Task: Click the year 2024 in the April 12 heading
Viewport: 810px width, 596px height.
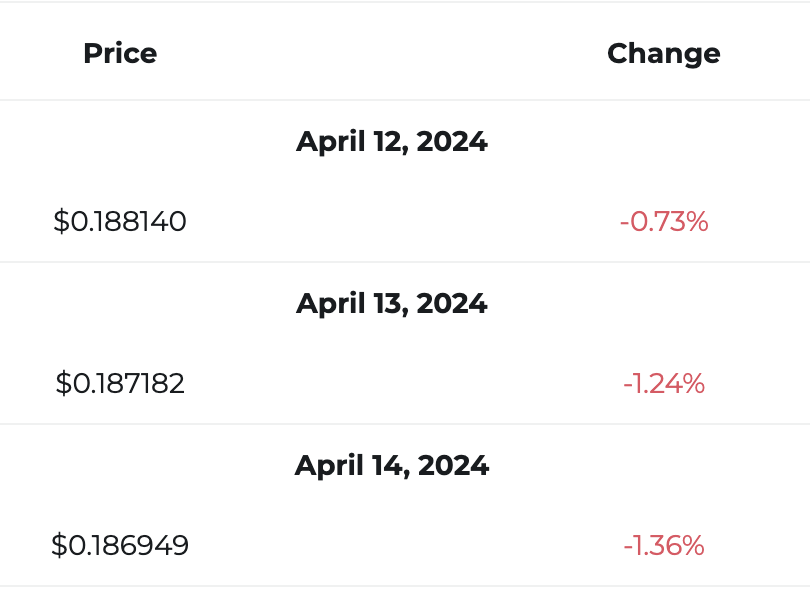Action: point(452,142)
